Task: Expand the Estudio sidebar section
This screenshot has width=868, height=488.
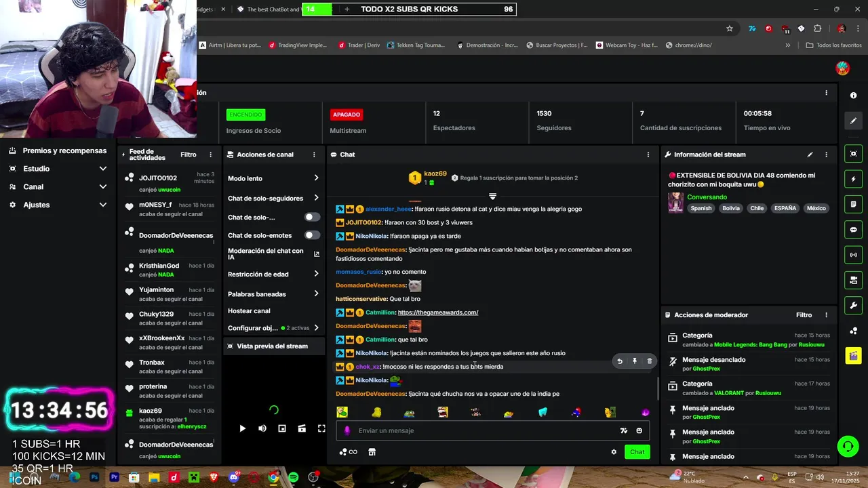Action: coord(57,169)
